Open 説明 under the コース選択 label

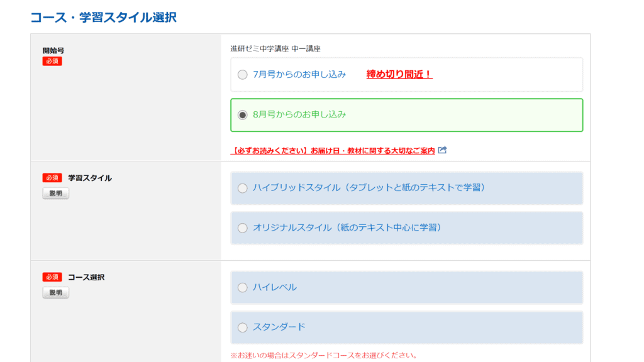pyautogui.click(x=55, y=292)
